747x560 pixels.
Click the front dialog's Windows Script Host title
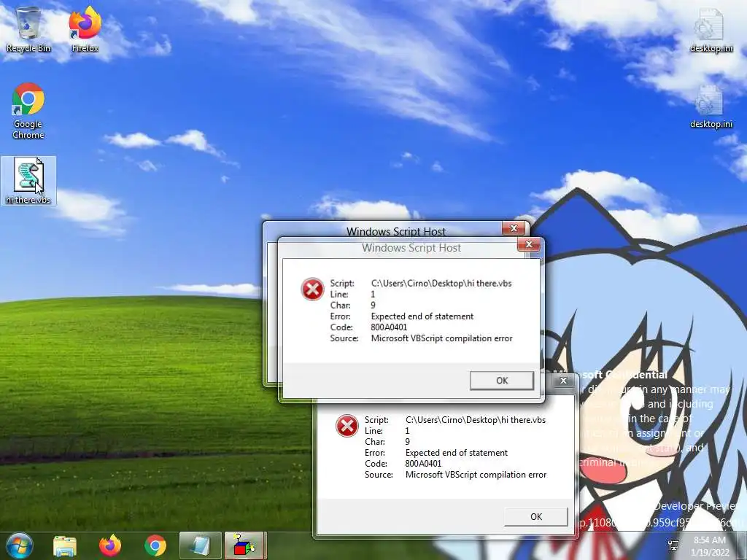coord(411,248)
